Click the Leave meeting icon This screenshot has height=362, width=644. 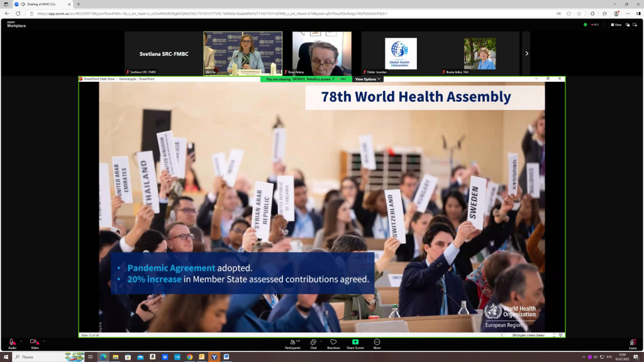point(633,343)
